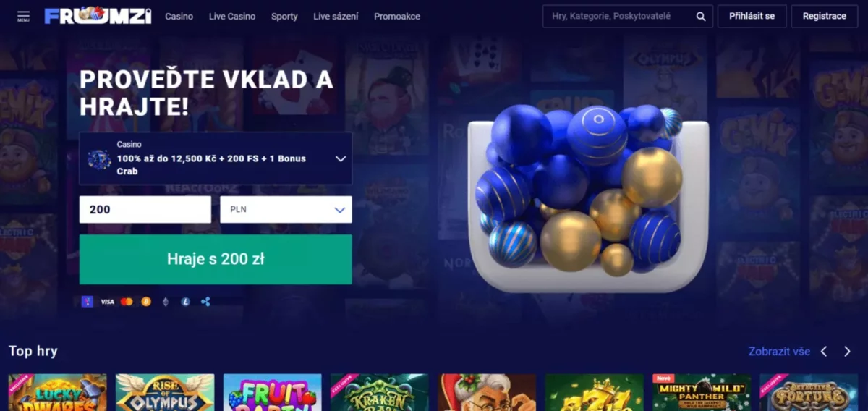Click the Přihlásit se button

(752, 16)
